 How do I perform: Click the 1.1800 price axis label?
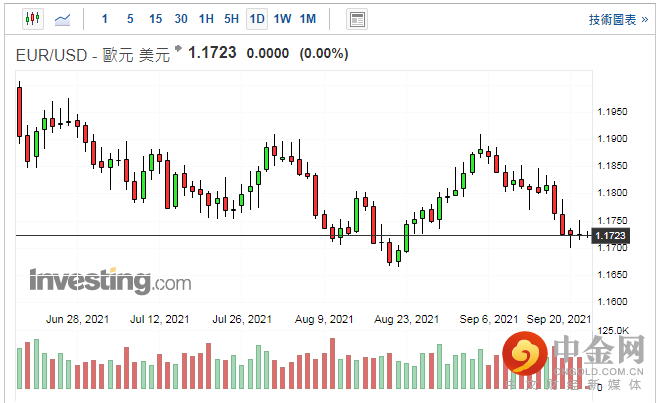tap(612, 192)
